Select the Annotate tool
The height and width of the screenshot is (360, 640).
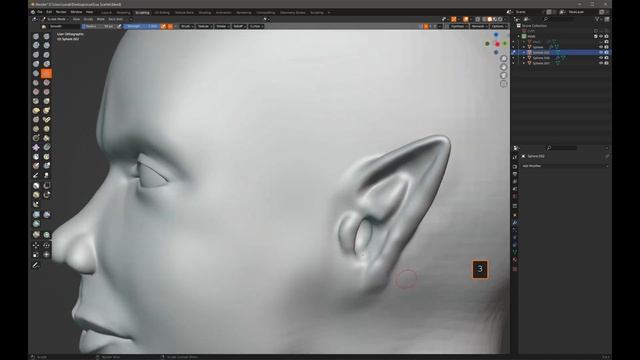pyautogui.click(x=36, y=265)
